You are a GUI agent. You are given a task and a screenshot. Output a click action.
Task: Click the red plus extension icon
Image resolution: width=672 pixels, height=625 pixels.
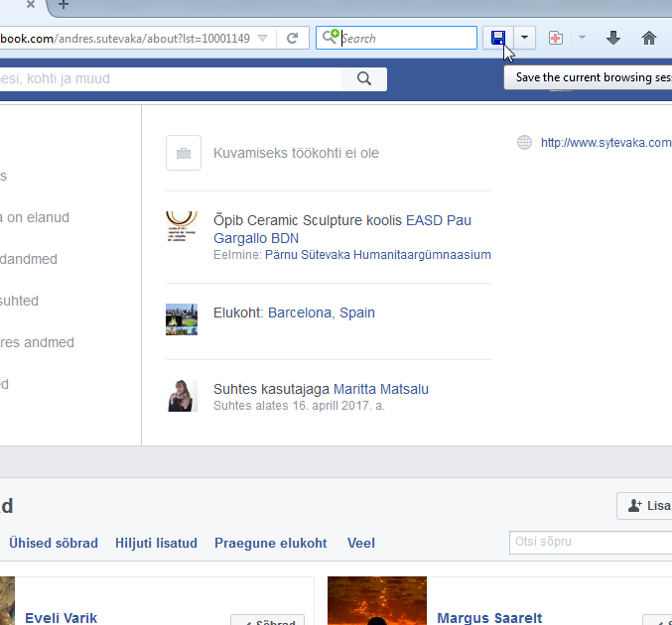click(556, 38)
